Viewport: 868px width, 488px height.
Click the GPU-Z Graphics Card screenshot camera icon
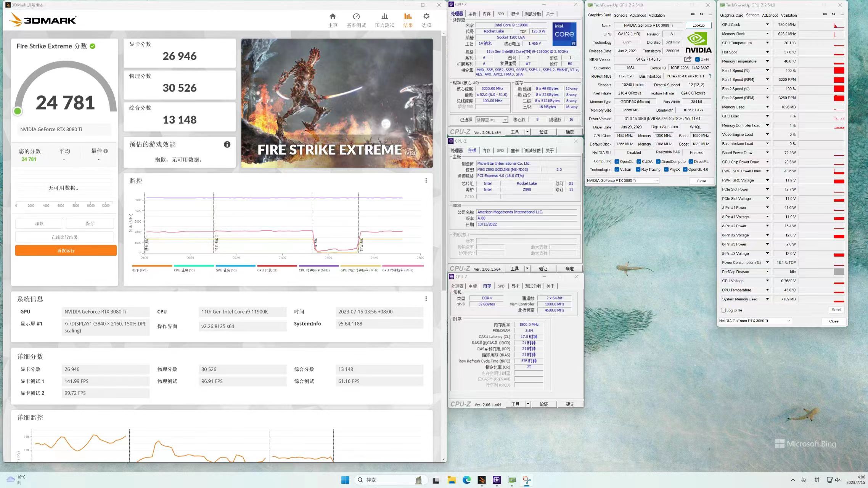693,14
